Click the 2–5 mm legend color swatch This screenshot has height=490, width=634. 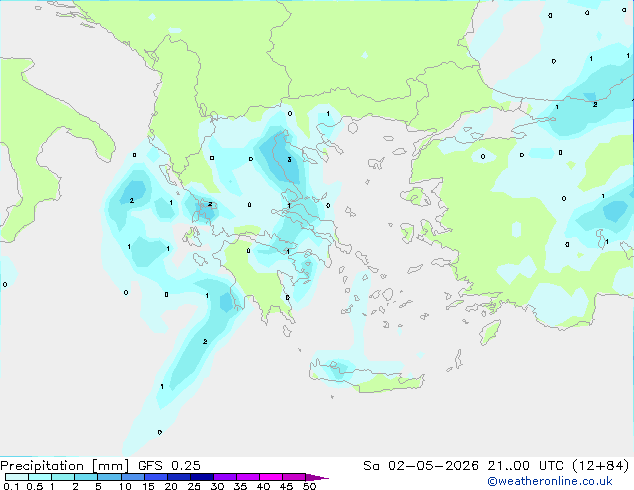coord(86,477)
